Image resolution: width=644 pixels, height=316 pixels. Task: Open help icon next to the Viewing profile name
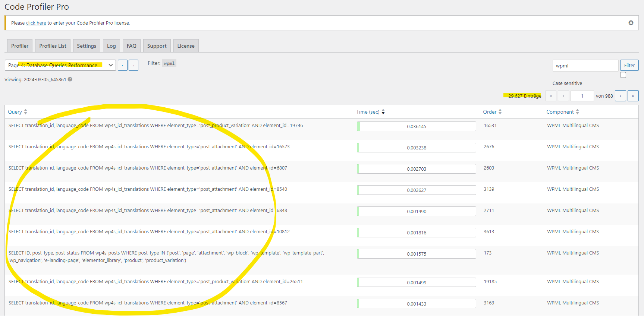[70, 79]
